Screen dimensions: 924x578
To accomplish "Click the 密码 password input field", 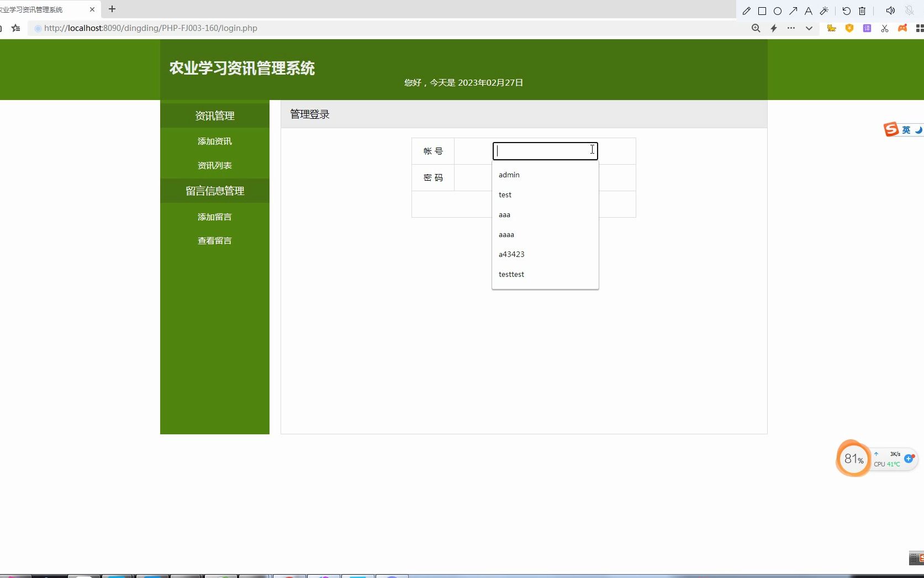I will (545, 177).
